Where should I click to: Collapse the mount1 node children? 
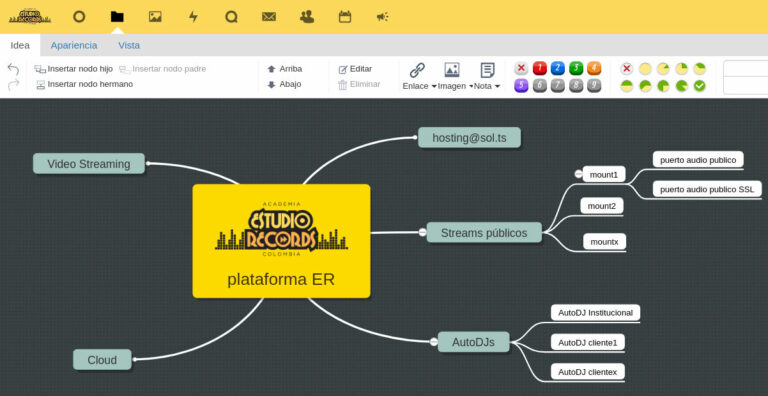pyautogui.click(x=578, y=174)
